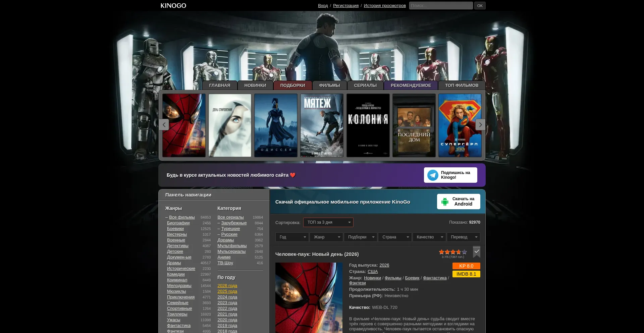The width and height of the screenshot is (644, 333).
Task: Open the ТОП ФИЛЬМОВ tab
Action: [462, 86]
